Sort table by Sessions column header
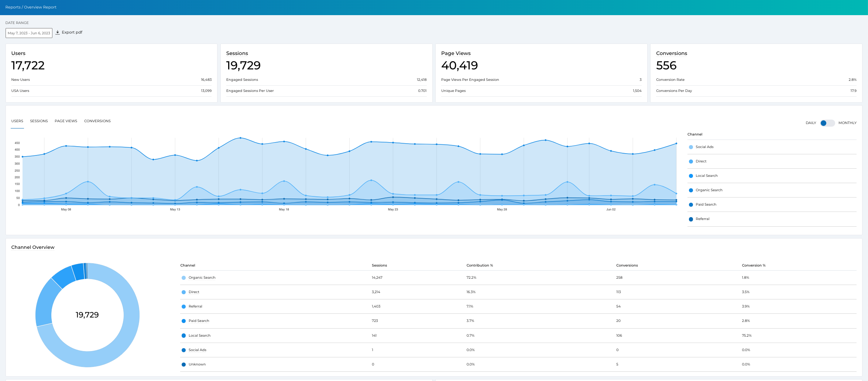Viewport: 868px width, 381px height. click(379, 265)
